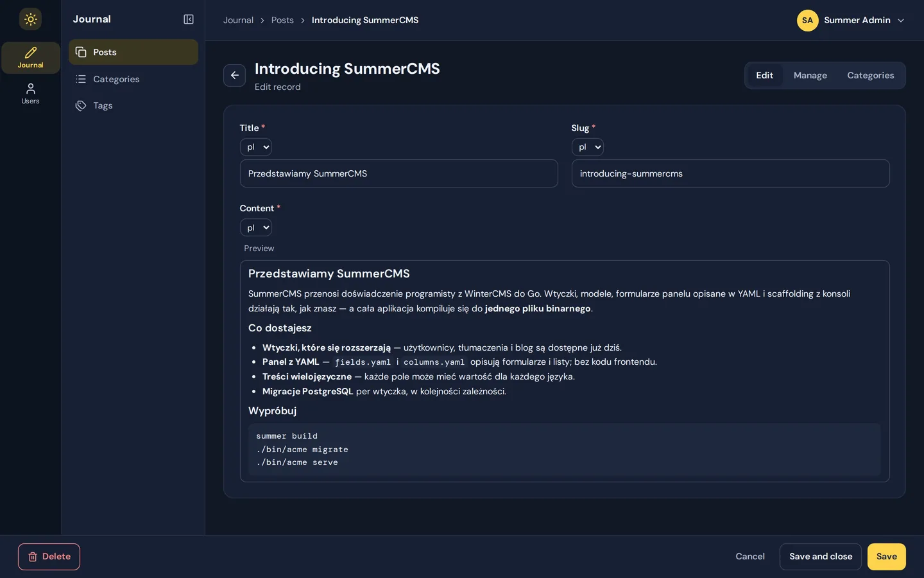Viewport: 924px width, 578px height.
Task: Focus the Slug input field
Action: coord(730,173)
